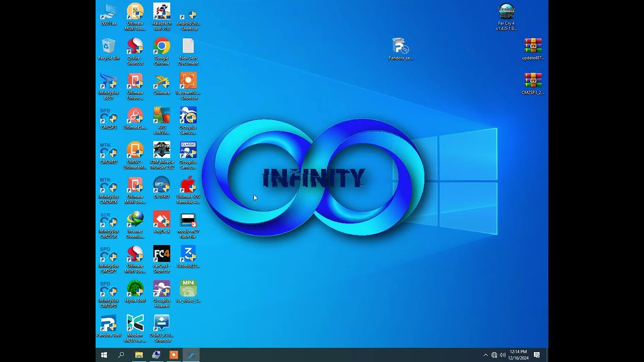Open the Pandora Tool shortcut
Image resolution: width=644 pixels, height=362 pixels.
108,326
